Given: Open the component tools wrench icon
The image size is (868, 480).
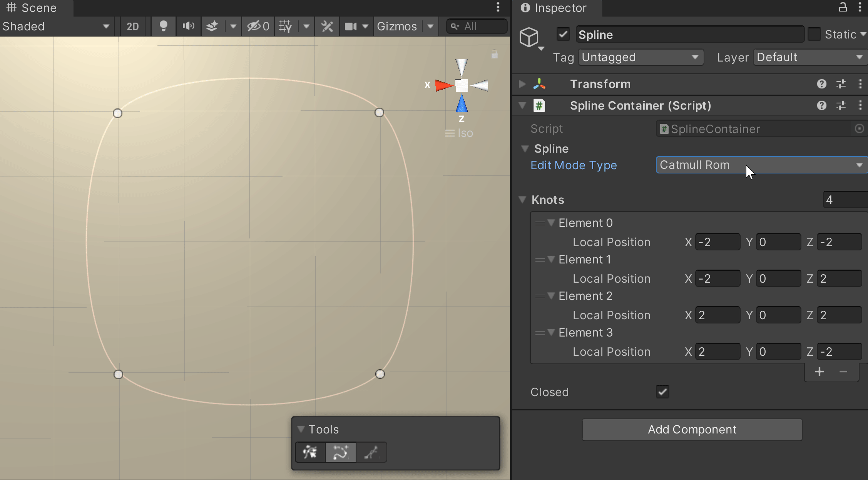Looking at the screenshot, I should 327,26.
